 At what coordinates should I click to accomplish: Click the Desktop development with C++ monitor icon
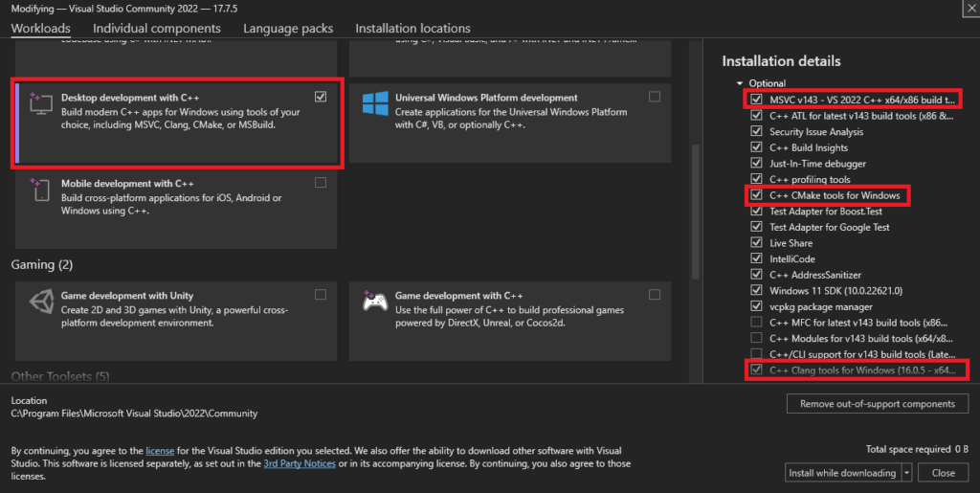(x=40, y=103)
